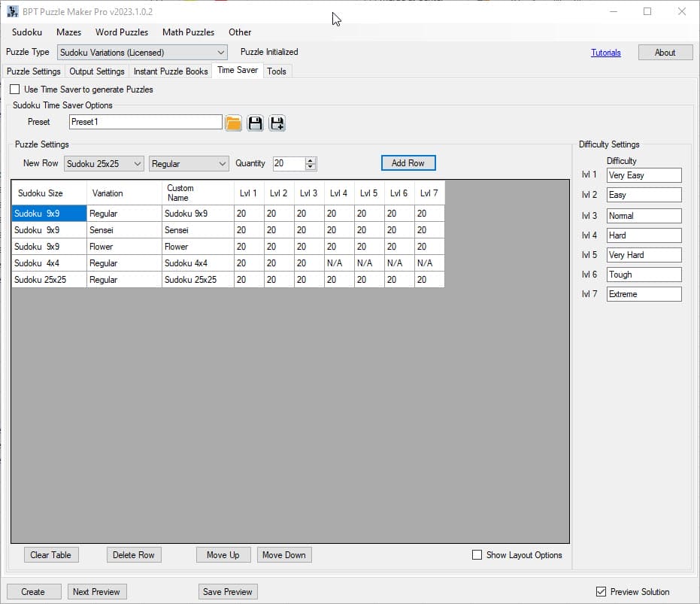
Task: Click the Add Row button
Action: click(408, 163)
